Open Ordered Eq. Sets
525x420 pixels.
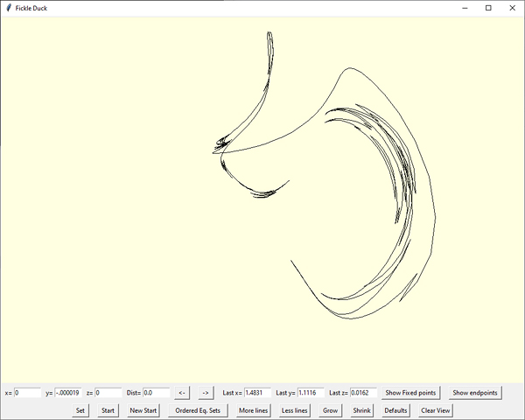coord(198,410)
